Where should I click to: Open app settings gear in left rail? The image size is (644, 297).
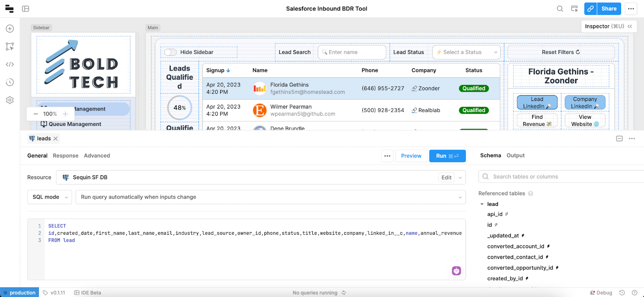point(10,100)
